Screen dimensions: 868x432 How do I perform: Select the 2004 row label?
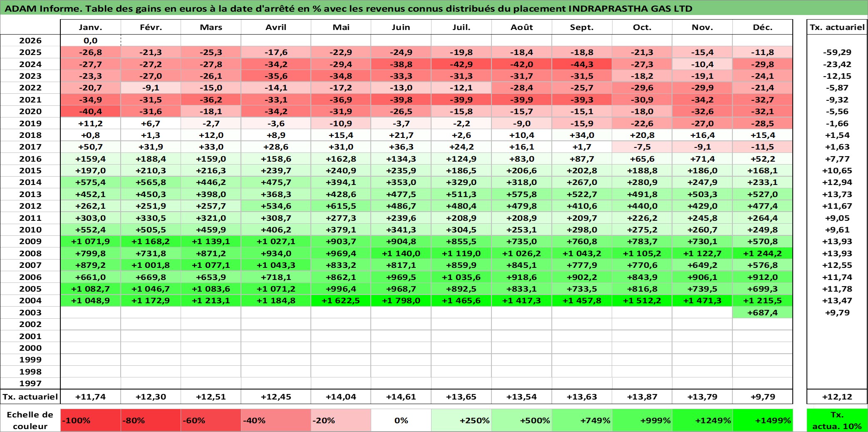point(30,300)
